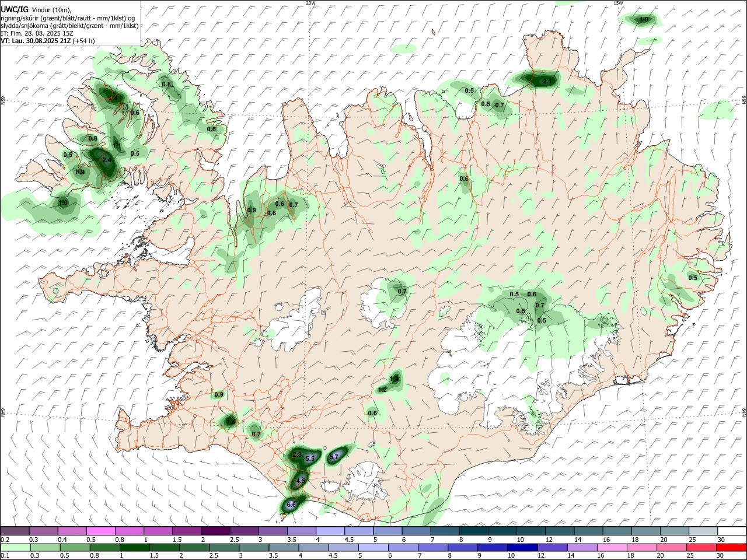Select the lavender swatch labelled 4 in top snow scale

(330, 531)
